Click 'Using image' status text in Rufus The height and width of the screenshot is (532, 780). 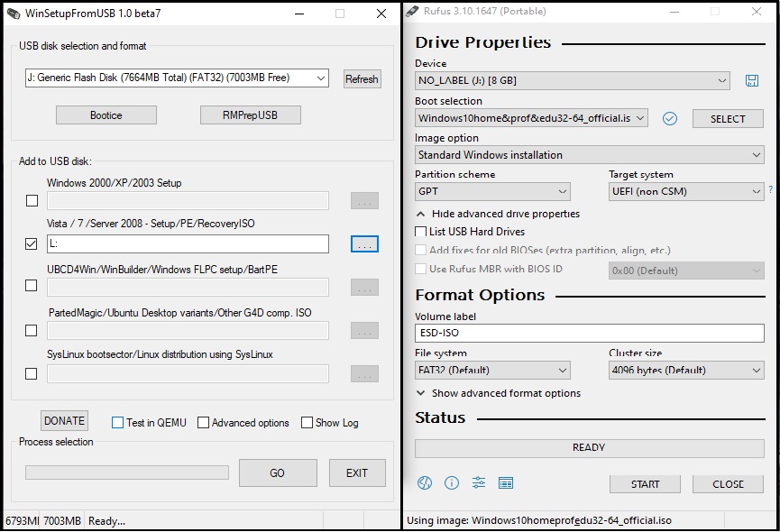(539, 520)
